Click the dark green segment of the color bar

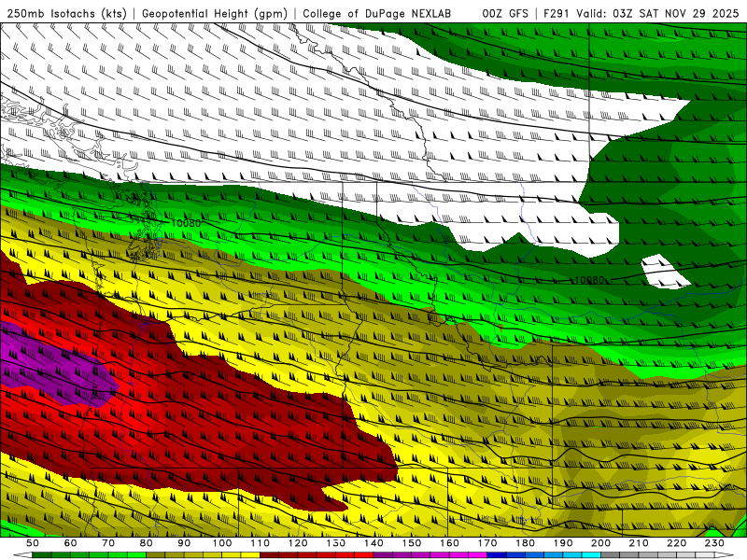tap(41, 555)
